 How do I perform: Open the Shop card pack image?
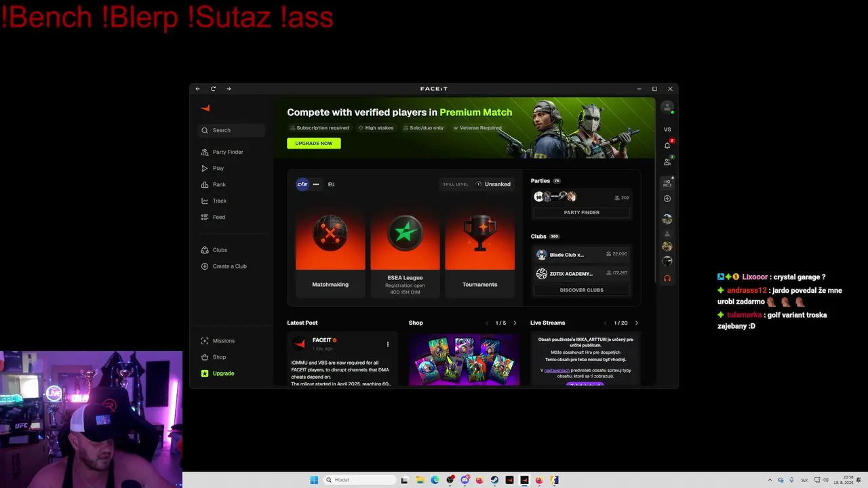(x=464, y=360)
